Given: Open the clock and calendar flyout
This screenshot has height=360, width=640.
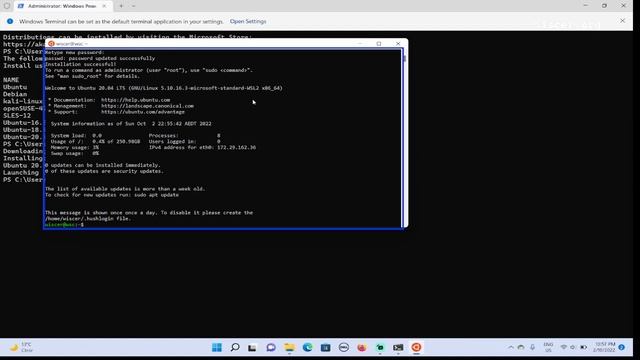Looking at the screenshot, I should (604, 347).
